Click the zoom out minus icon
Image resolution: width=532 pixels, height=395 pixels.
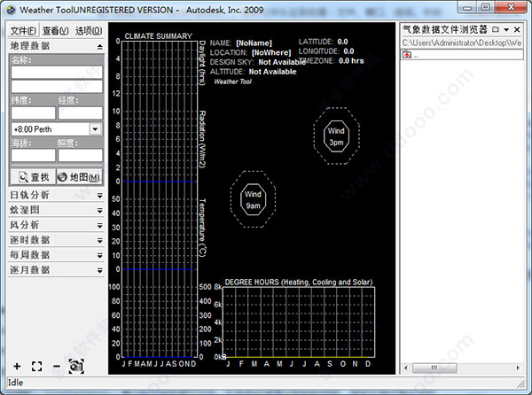(57, 366)
